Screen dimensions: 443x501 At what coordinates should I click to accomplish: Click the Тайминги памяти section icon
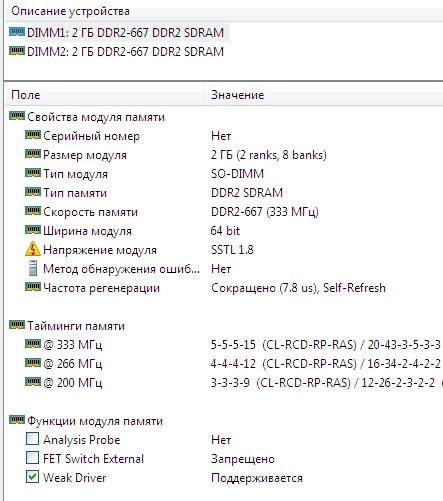coord(17,325)
